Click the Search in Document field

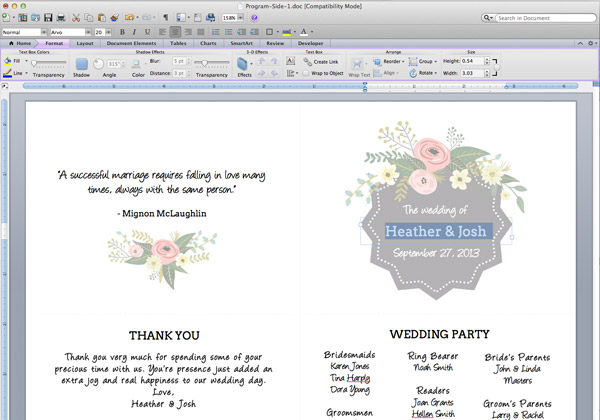545,18
